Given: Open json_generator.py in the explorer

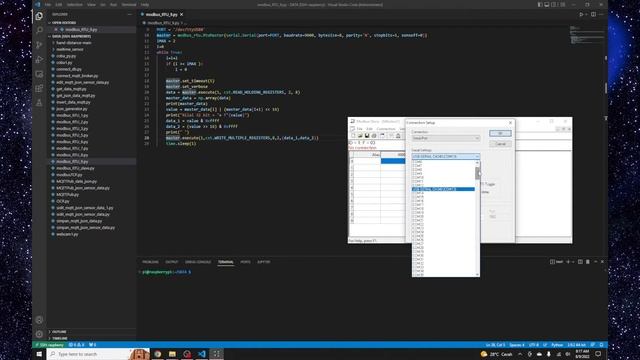Looking at the screenshot, I should 71,109.
